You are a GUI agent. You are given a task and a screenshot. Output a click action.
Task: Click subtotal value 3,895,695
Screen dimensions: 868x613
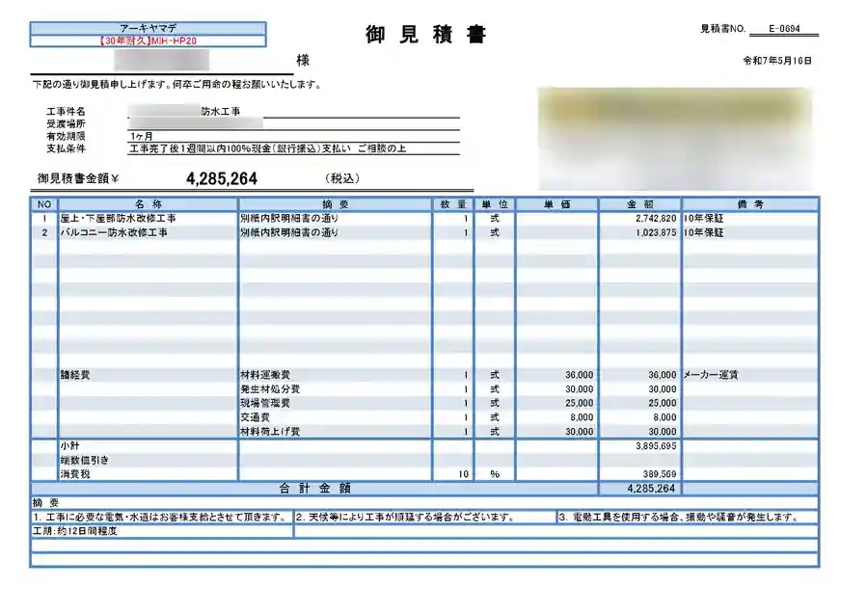656,446
